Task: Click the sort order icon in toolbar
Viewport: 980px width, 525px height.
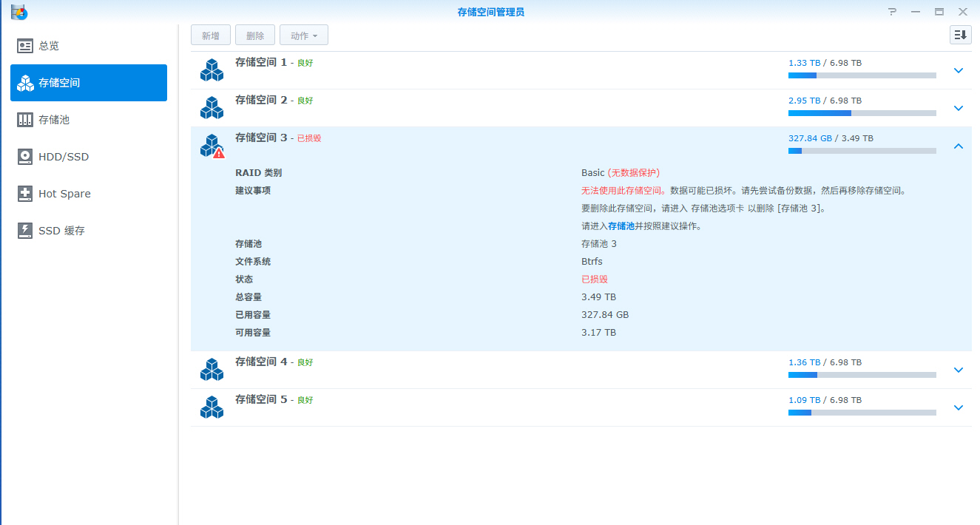Action: coord(960,35)
